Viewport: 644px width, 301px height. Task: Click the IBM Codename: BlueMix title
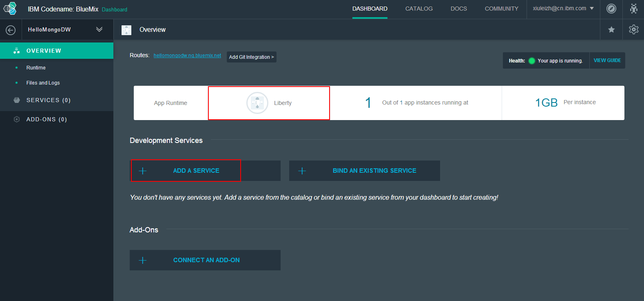pos(63,9)
